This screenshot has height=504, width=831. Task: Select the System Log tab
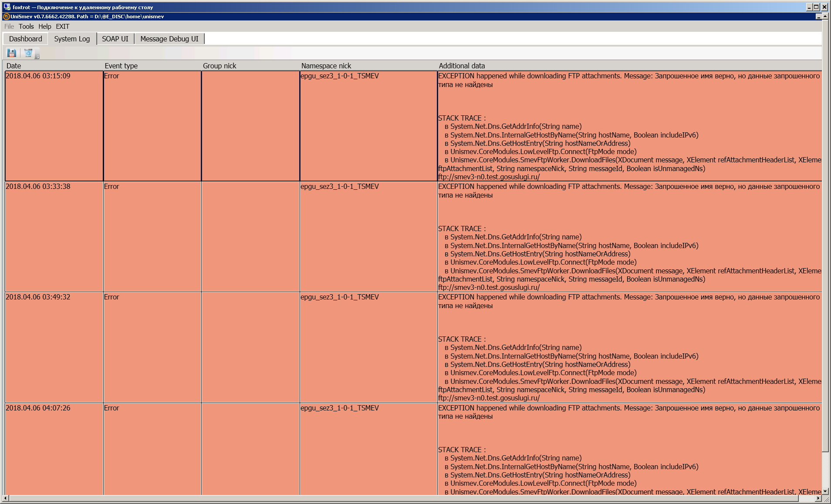point(72,39)
